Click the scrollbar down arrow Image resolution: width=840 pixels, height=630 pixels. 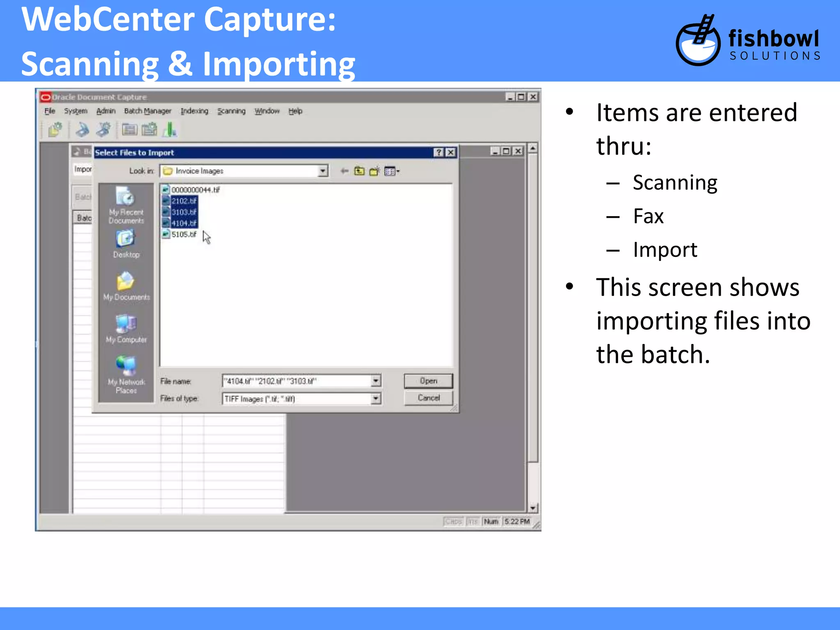[x=533, y=508]
